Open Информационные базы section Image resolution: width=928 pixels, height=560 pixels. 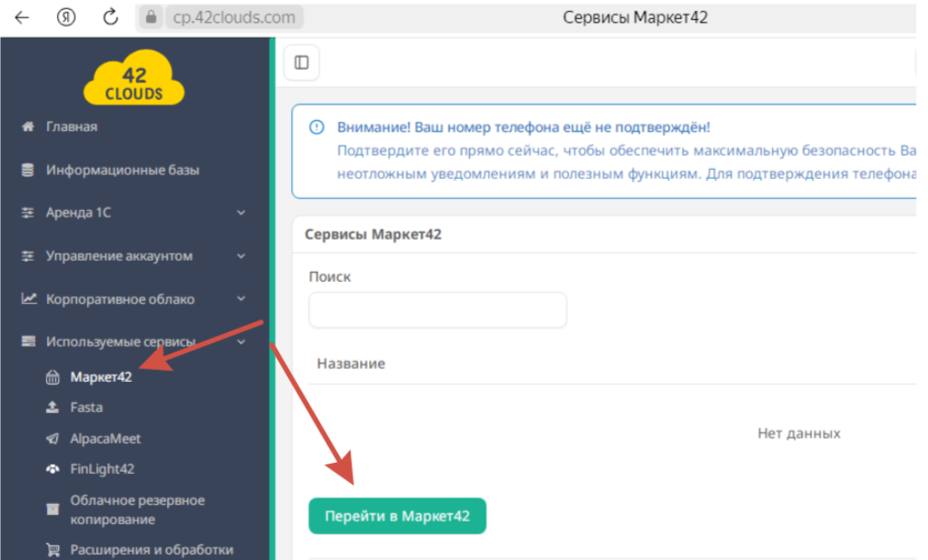coord(122,170)
